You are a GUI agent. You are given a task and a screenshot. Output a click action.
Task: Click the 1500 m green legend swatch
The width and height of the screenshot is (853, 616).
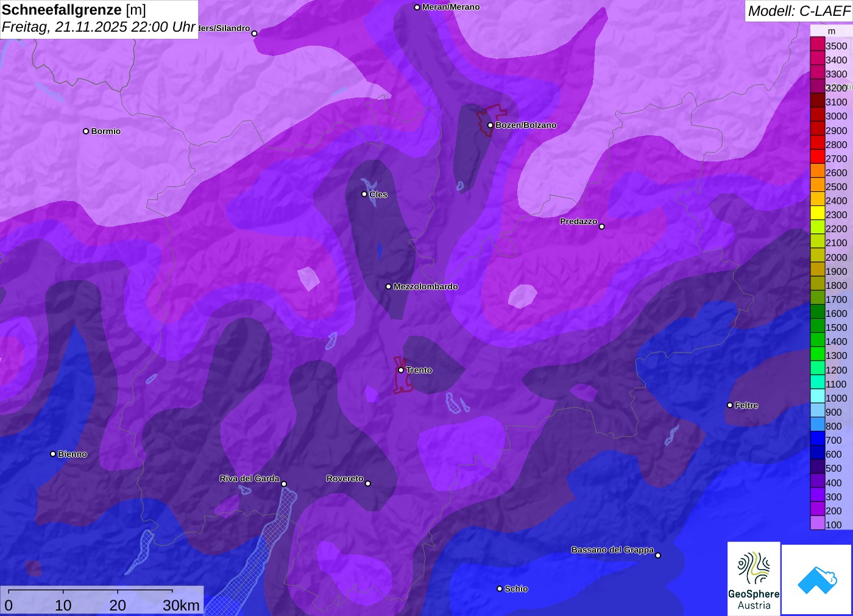pos(817,325)
